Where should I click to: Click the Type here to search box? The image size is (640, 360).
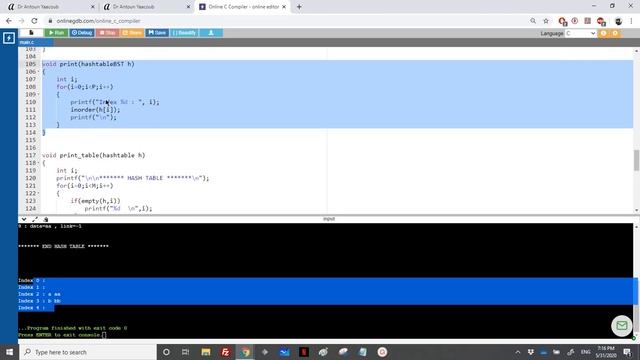click(x=88, y=352)
